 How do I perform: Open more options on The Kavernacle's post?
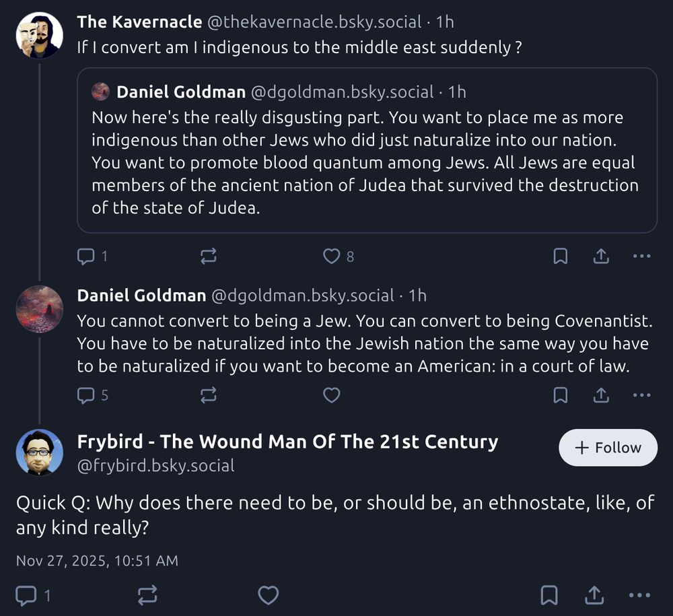click(x=642, y=256)
